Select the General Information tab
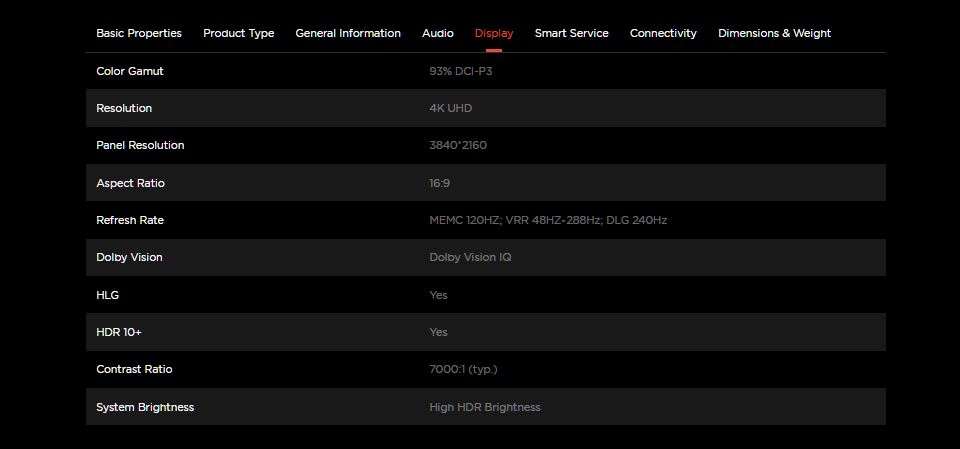960x449 pixels. 348,33
